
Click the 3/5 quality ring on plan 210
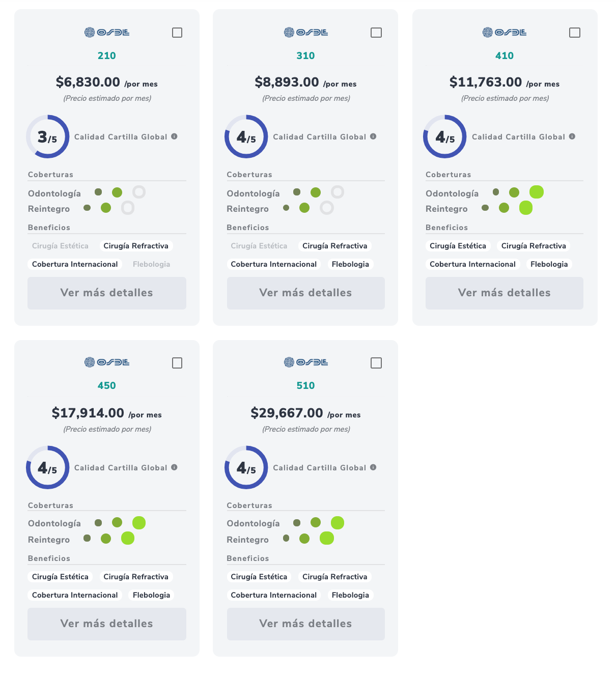pyautogui.click(x=48, y=136)
